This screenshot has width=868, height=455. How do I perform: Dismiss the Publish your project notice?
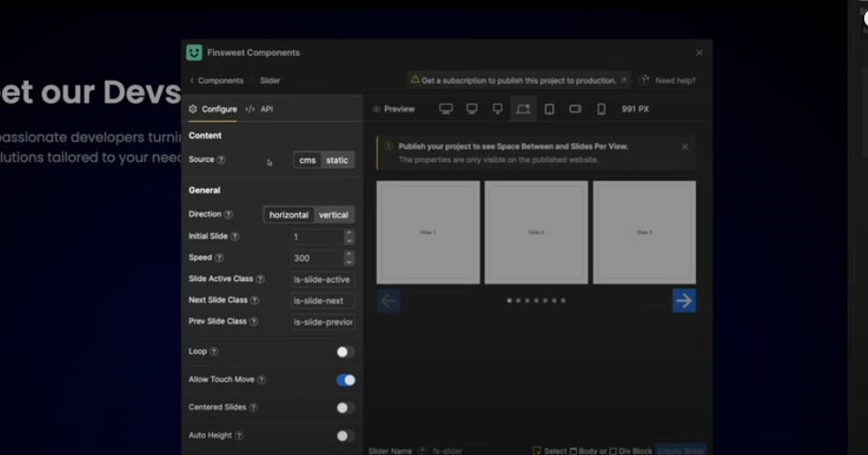[685, 146]
